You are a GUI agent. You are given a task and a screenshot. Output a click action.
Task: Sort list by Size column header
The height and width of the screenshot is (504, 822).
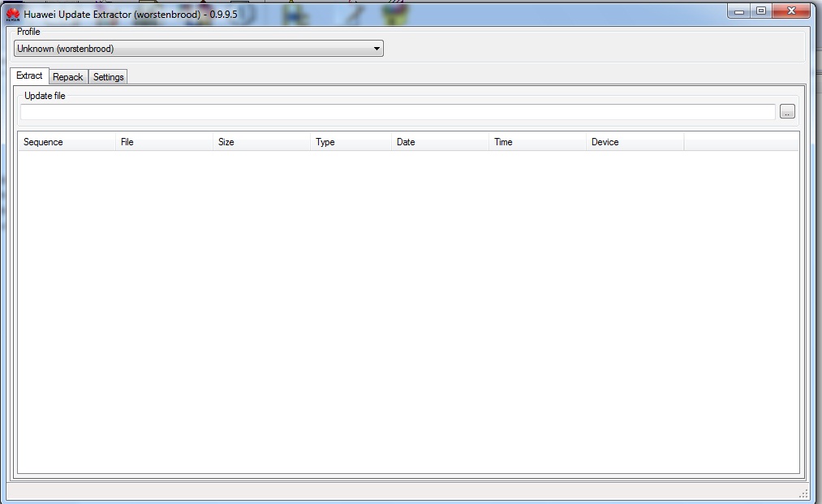click(261, 141)
